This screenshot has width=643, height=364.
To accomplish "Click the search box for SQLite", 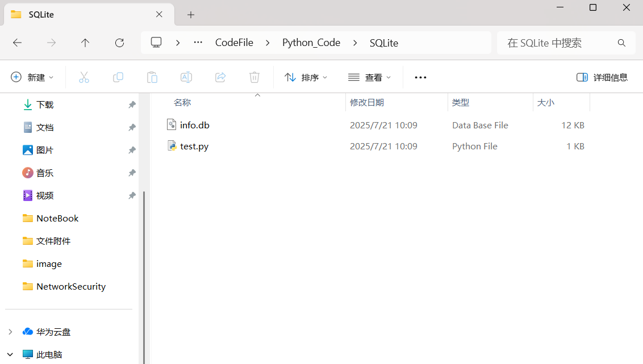I will click(566, 43).
